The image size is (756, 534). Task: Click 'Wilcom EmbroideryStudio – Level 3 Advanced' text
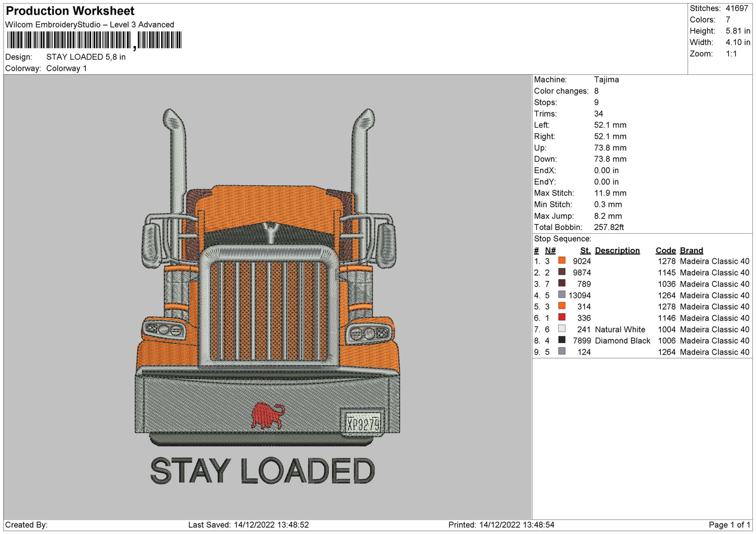coord(89,25)
